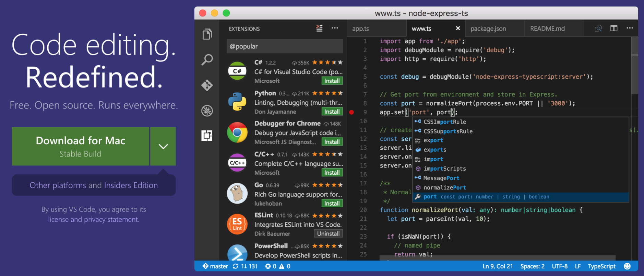The height and width of the screenshot is (276, 644).
Task: Expand the download options dropdown arrow
Action: tap(163, 146)
